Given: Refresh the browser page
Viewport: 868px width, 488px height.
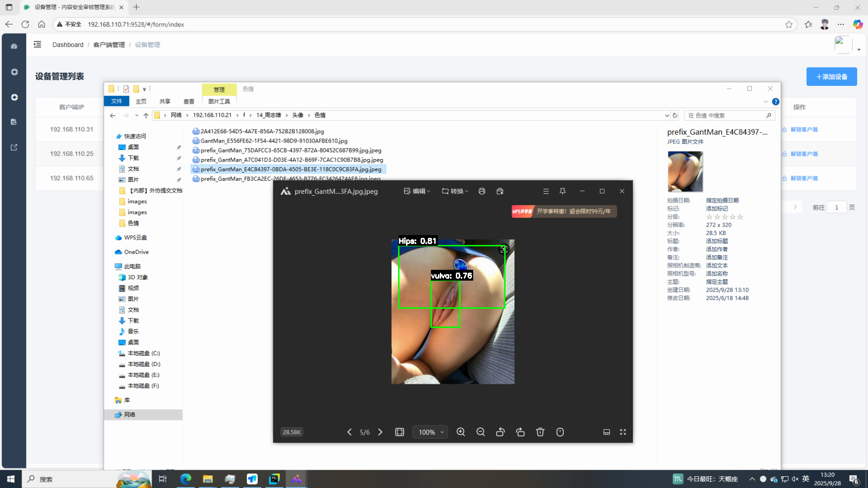Looking at the screenshot, I should click(25, 24).
